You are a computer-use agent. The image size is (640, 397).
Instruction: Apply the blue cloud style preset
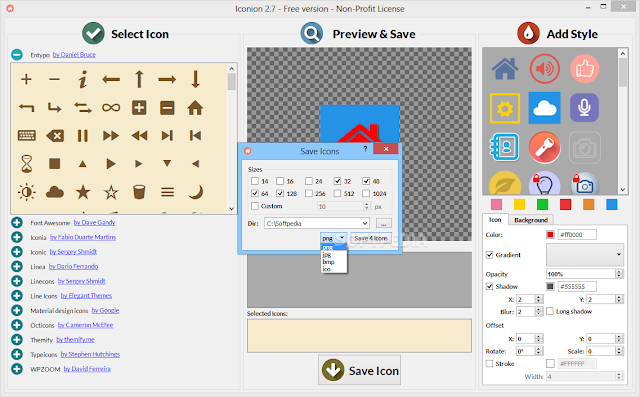tap(544, 108)
